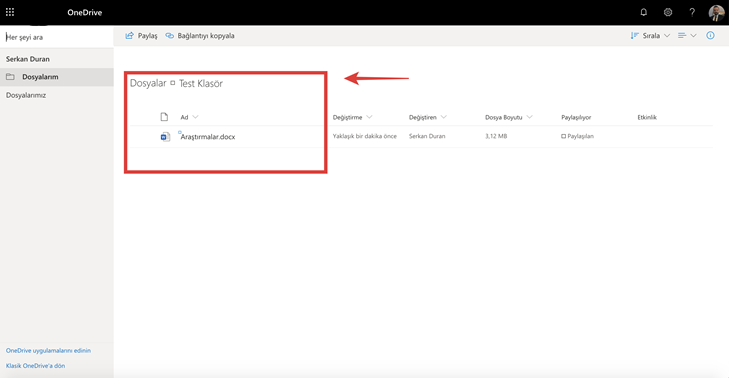The image size is (729, 378).
Task: Focus the Her şeyi ara search field
Action: pyautogui.click(x=57, y=37)
